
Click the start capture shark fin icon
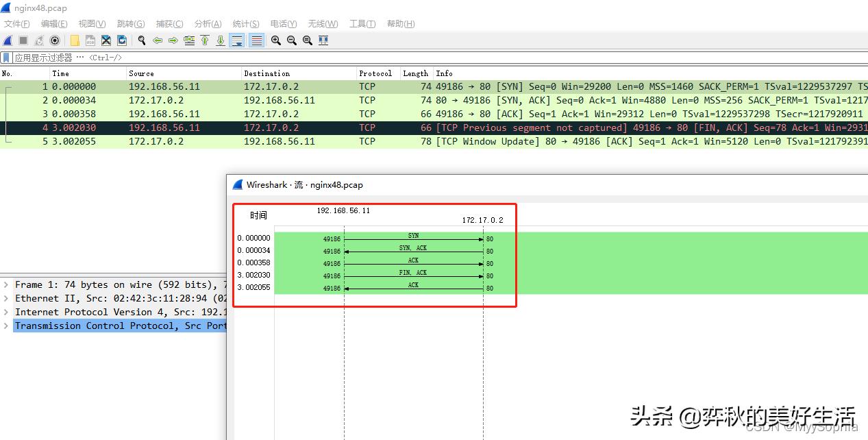tap(8, 40)
